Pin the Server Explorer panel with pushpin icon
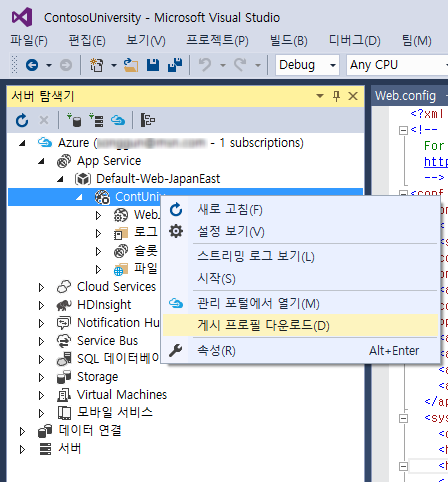Viewport: 448px width, 482px height. (336, 96)
